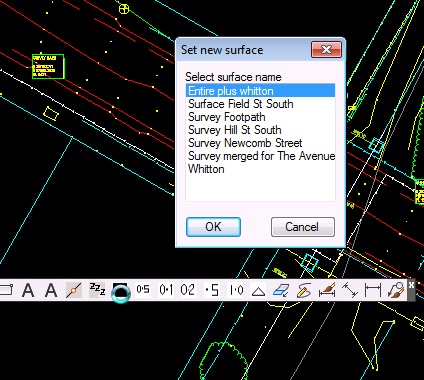The height and width of the screenshot is (380, 424).
Task: Close the floating toolbar with x
Action: point(411,285)
